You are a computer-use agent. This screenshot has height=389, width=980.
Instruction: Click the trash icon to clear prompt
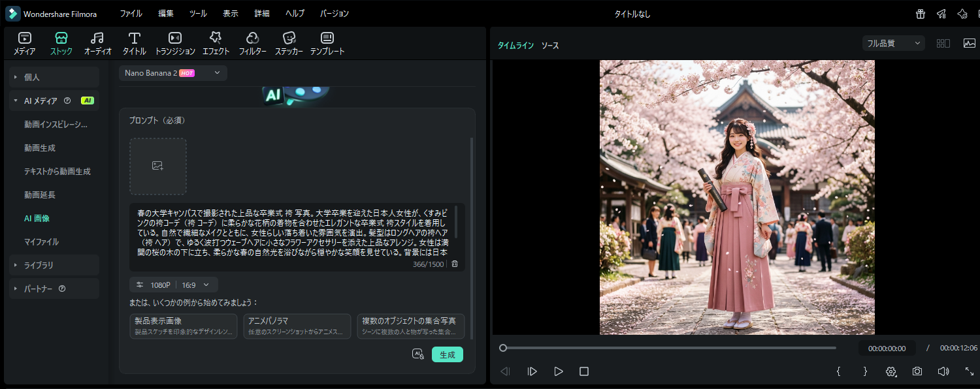pos(455,264)
